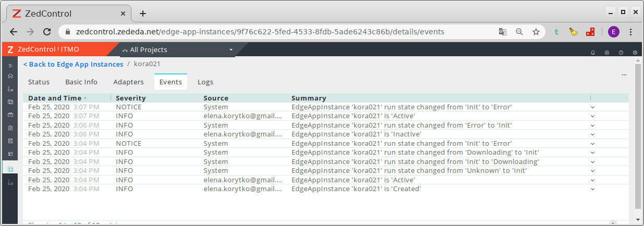
Task: Click the home icon in left sidebar
Action: coord(10,76)
